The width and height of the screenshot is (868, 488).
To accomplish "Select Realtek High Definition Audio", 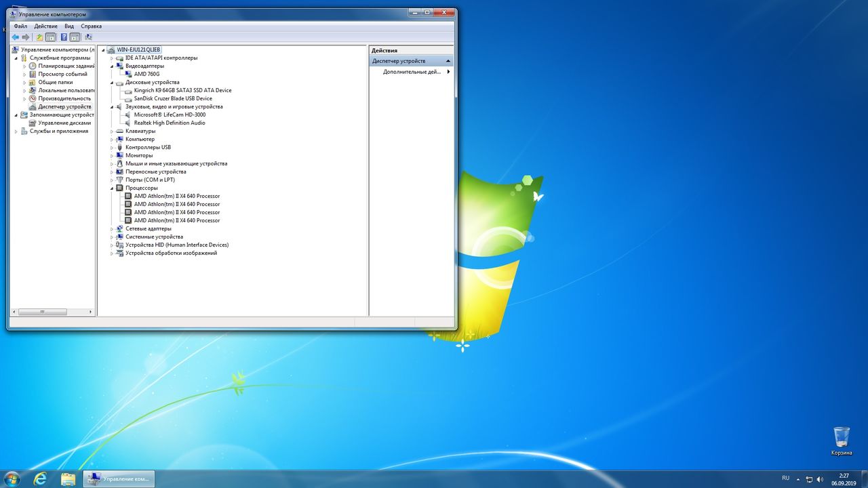I will 170,123.
